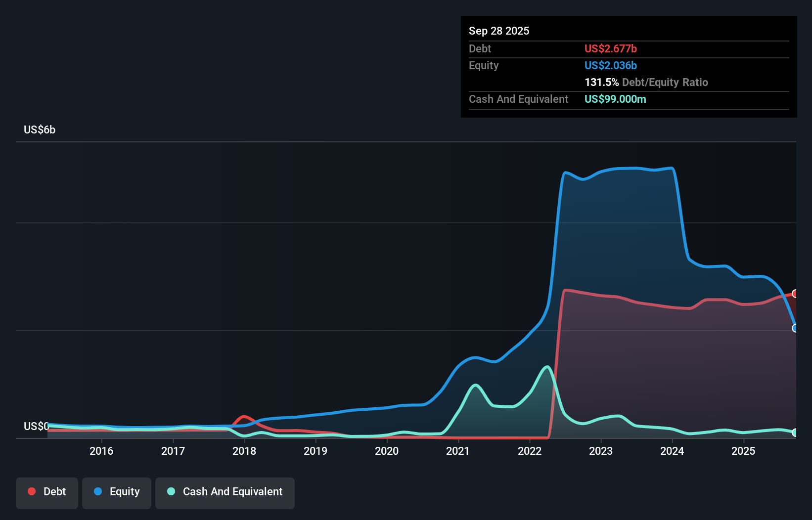Click the 2020 x-axis label

tap(387, 451)
